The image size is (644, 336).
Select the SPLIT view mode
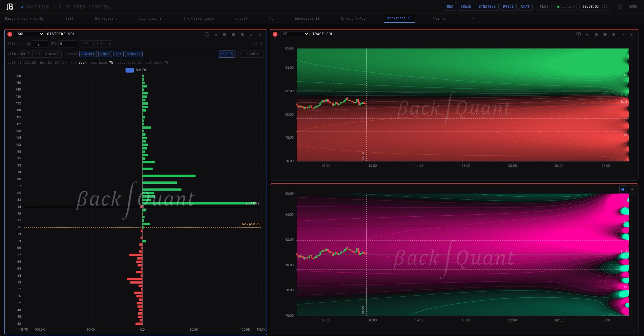25,54
